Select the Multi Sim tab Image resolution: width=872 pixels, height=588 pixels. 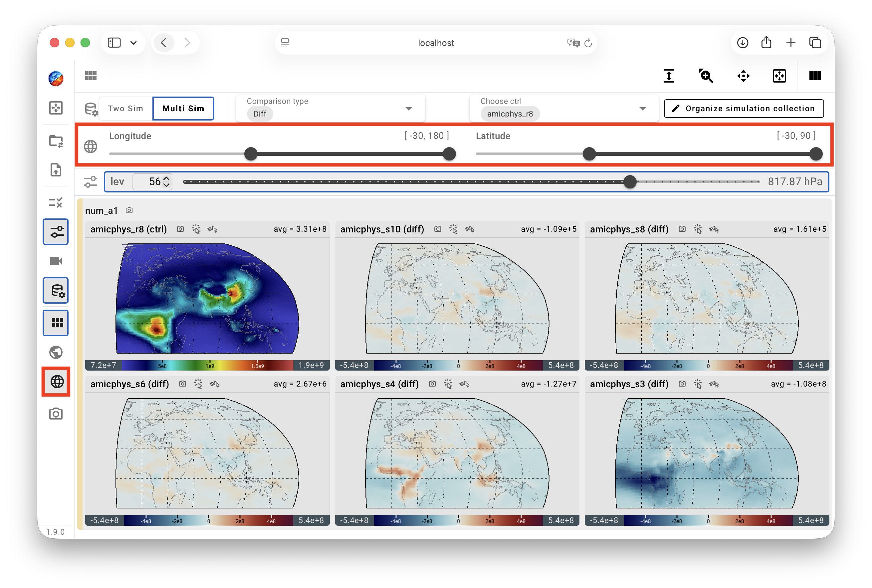click(x=183, y=108)
